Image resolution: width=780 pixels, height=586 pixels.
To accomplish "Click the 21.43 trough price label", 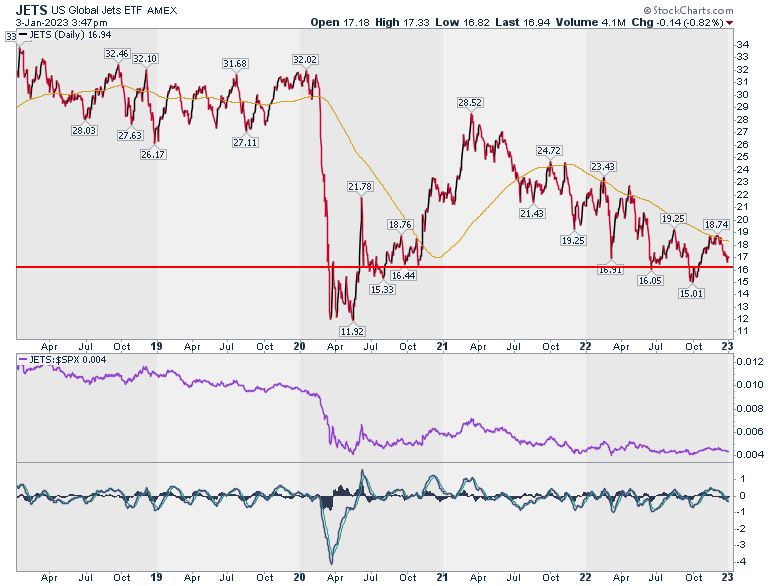I will coord(532,213).
